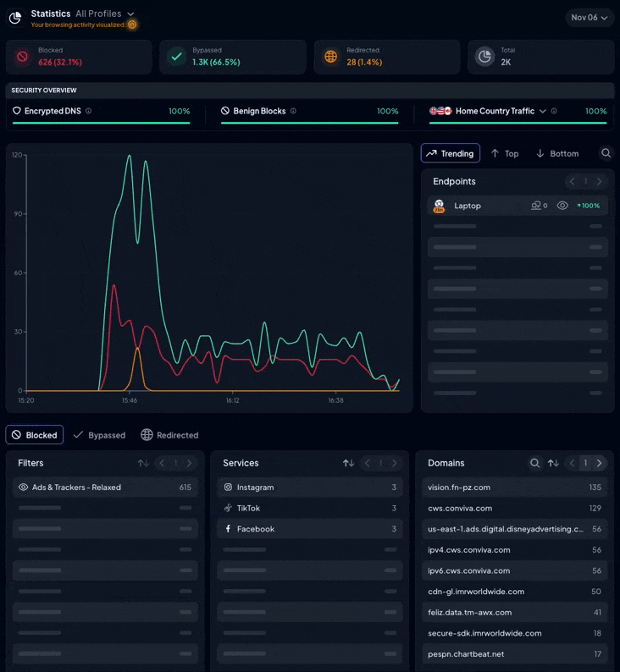Click the Statistics pie chart icon
620x672 pixels.
tap(15, 18)
